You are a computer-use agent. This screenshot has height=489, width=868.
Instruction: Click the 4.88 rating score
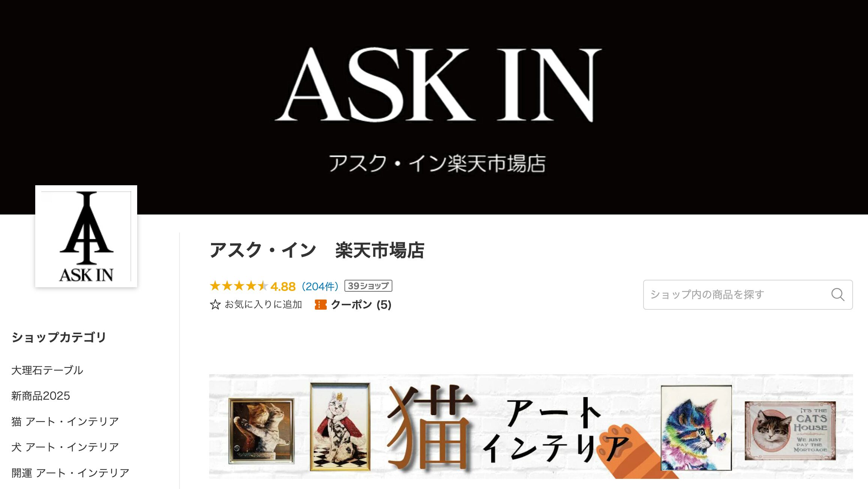[x=283, y=286]
